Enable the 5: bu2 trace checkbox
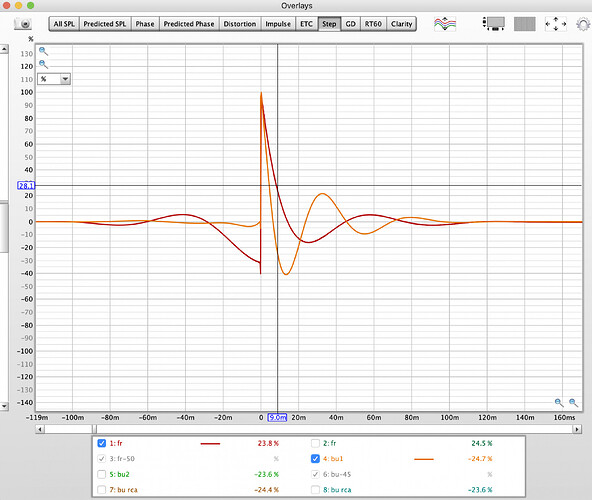The image size is (592, 500). [102, 474]
